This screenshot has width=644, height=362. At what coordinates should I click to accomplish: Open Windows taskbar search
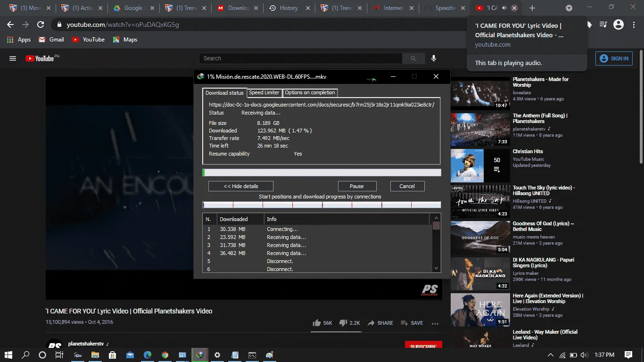pos(25,355)
